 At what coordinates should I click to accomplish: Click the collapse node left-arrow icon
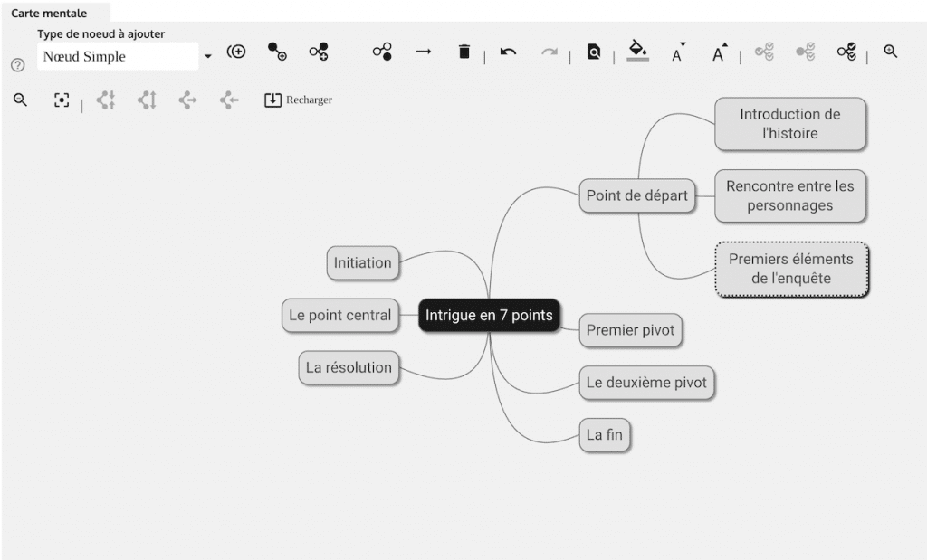point(229,100)
